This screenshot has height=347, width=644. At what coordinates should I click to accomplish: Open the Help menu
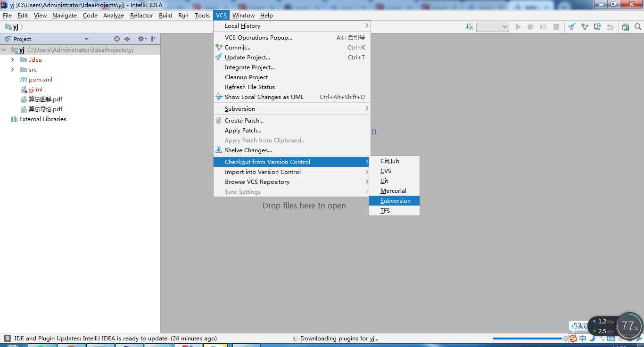[266, 15]
